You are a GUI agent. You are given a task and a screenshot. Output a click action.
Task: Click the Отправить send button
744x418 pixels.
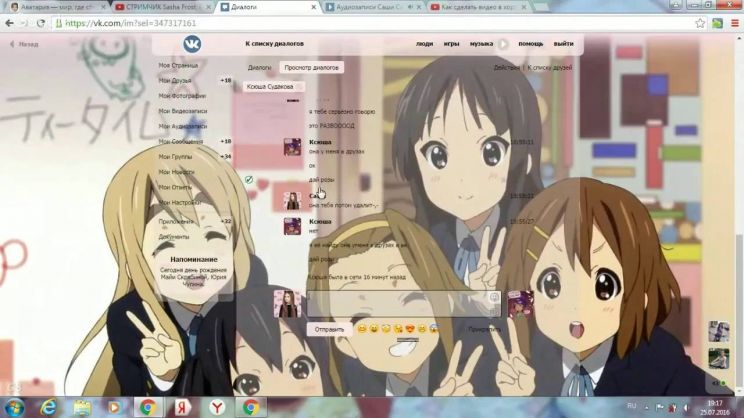[329, 329]
